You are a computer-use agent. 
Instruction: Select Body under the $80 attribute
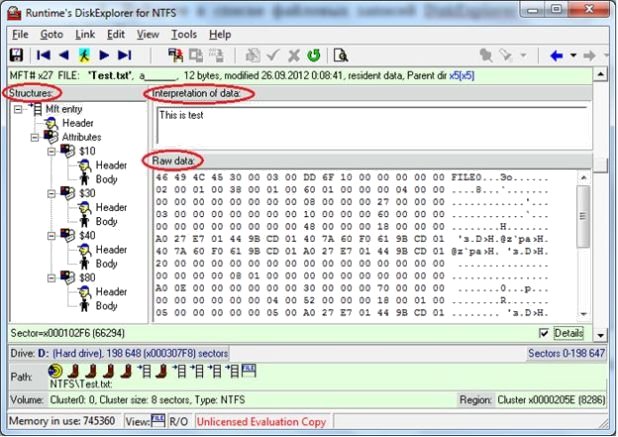106,306
